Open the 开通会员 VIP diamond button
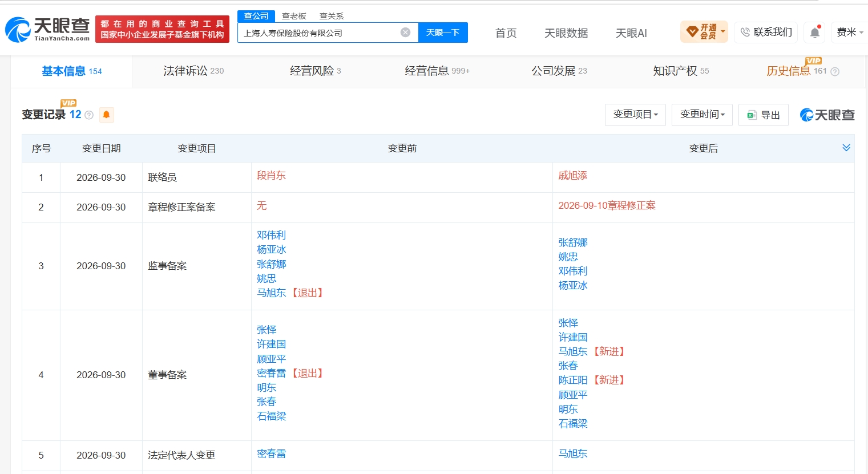 click(x=704, y=32)
